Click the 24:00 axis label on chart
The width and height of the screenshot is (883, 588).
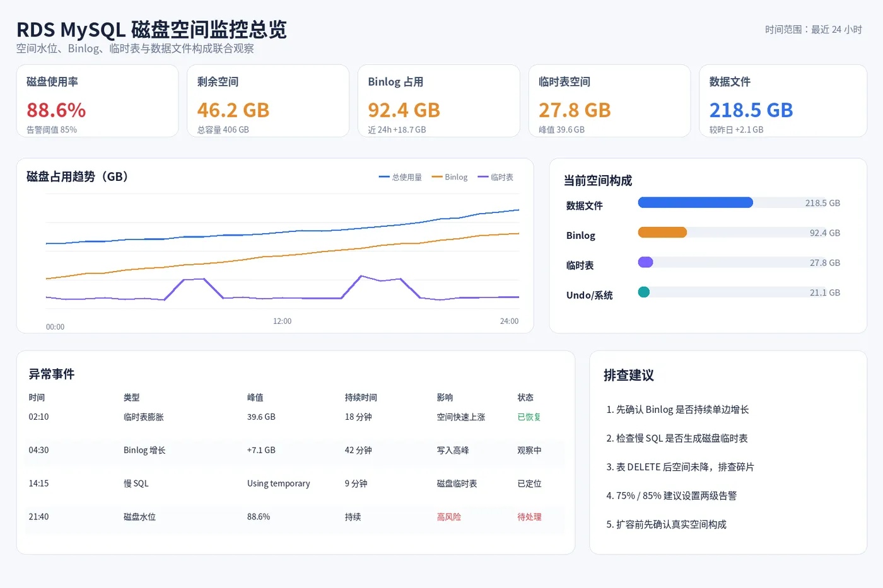[x=509, y=321]
